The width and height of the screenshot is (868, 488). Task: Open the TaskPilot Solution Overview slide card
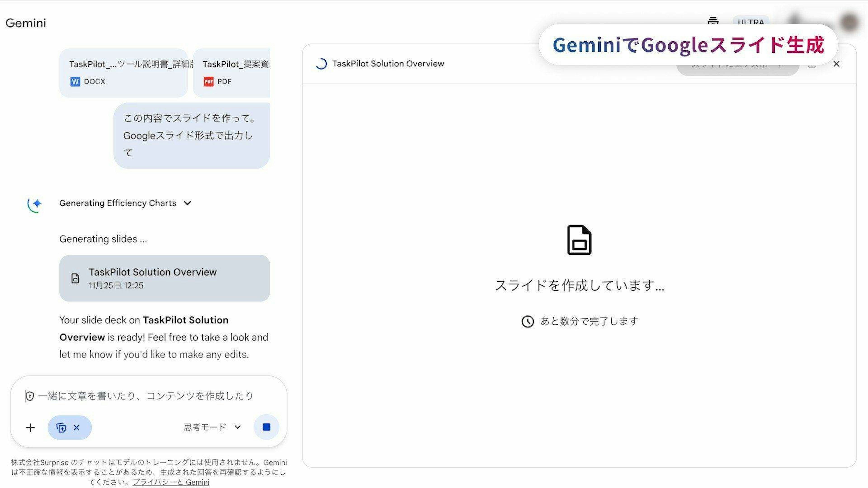coord(164,278)
